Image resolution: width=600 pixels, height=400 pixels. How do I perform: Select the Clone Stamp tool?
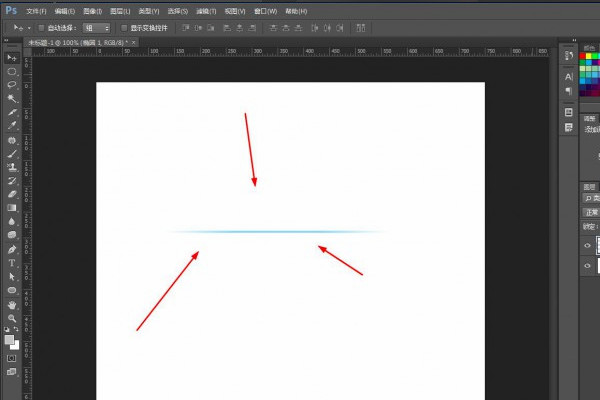[x=12, y=167]
